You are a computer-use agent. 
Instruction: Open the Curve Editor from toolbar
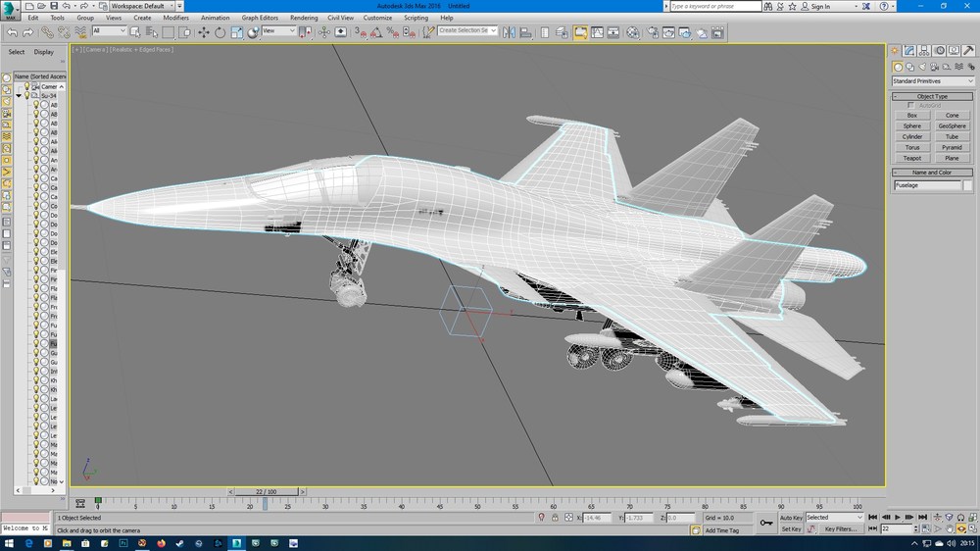pyautogui.click(x=597, y=32)
